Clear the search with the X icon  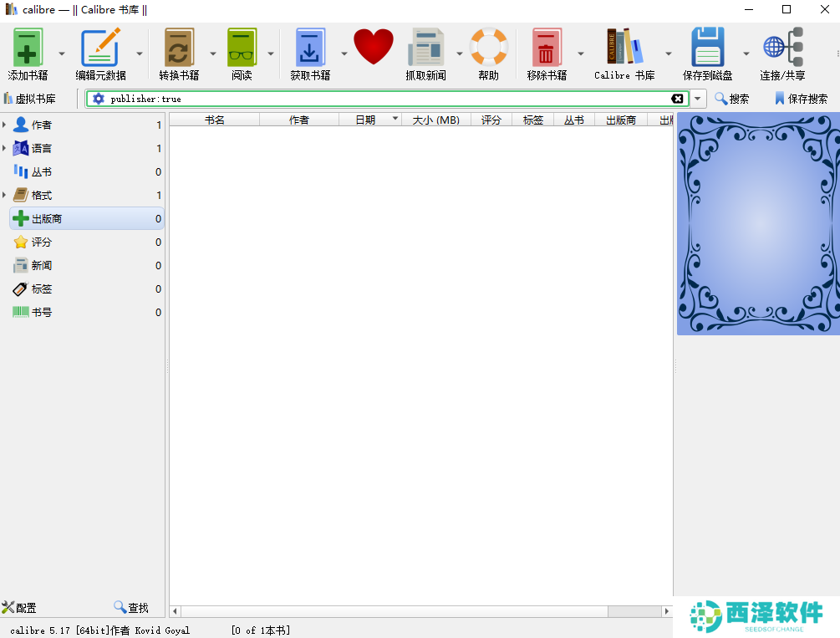pos(677,99)
